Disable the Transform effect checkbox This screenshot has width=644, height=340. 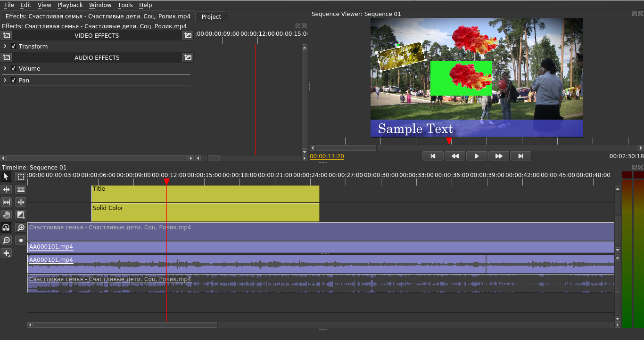pyautogui.click(x=14, y=46)
